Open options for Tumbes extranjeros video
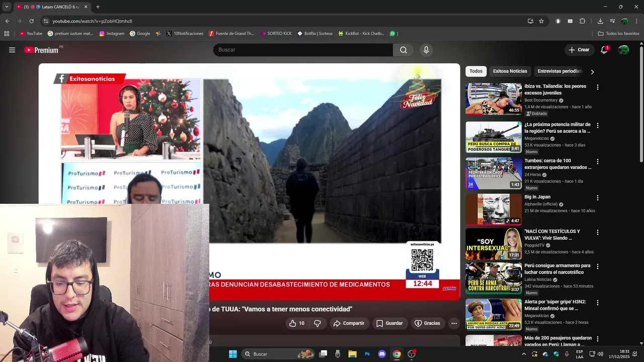This screenshot has width=644, height=362. (x=597, y=161)
